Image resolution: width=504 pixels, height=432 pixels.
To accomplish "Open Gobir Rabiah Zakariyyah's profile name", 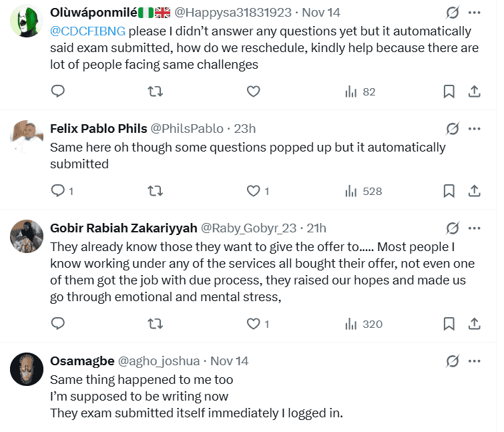I will click(123, 228).
